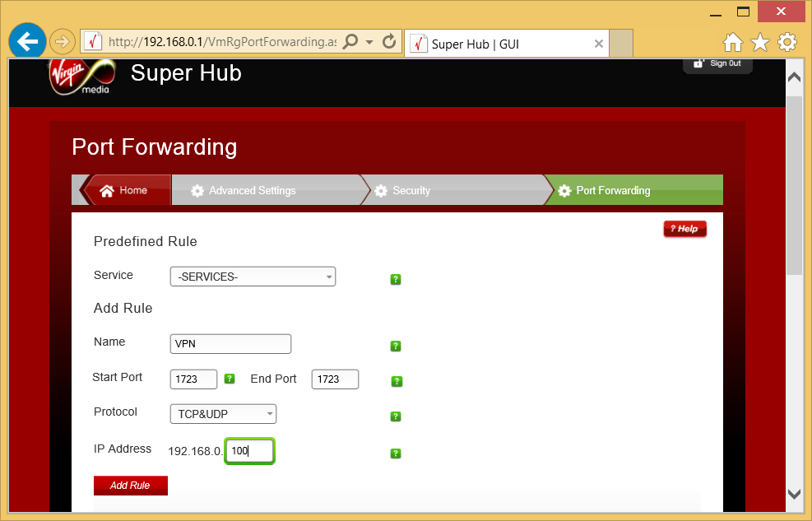Click the gear icon in Port Forwarding breadcrumb
This screenshot has width=812, height=521.
(x=564, y=191)
